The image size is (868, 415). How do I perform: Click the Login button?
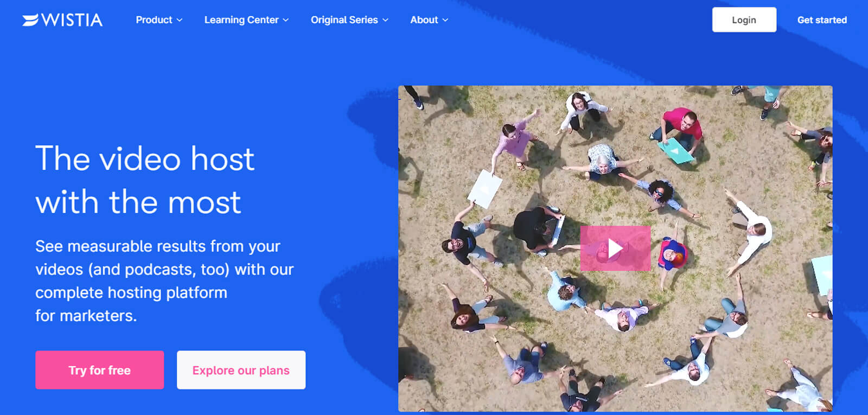pyautogui.click(x=744, y=20)
